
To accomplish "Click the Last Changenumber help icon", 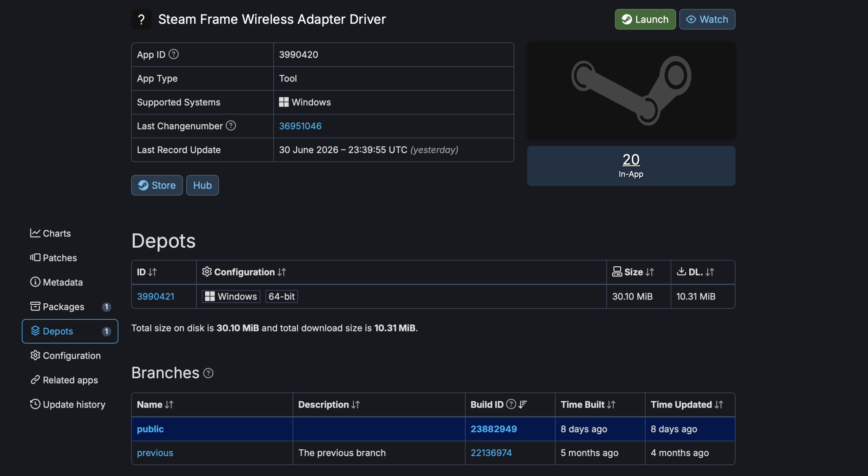I will [231, 126].
